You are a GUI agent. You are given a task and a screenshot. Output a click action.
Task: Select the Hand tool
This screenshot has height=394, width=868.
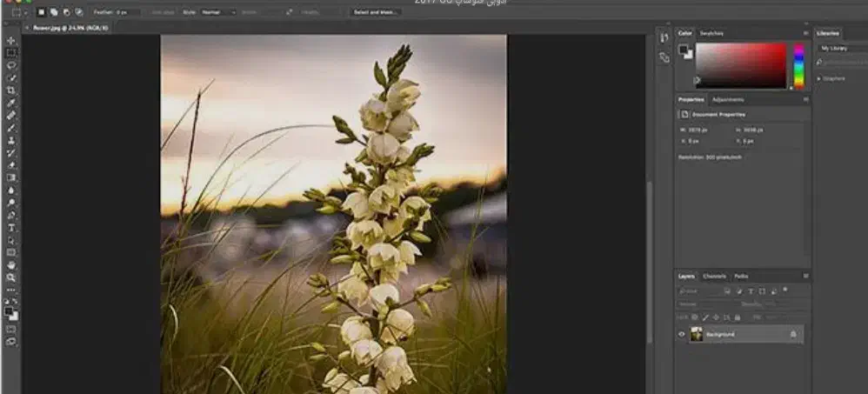(x=11, y=265)
